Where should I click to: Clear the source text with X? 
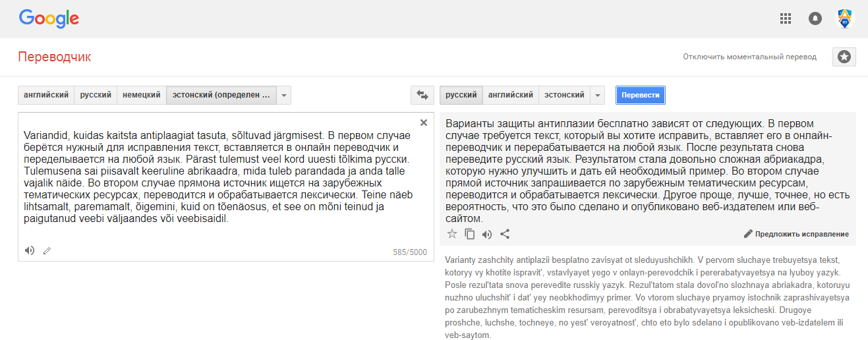[424, 123]
